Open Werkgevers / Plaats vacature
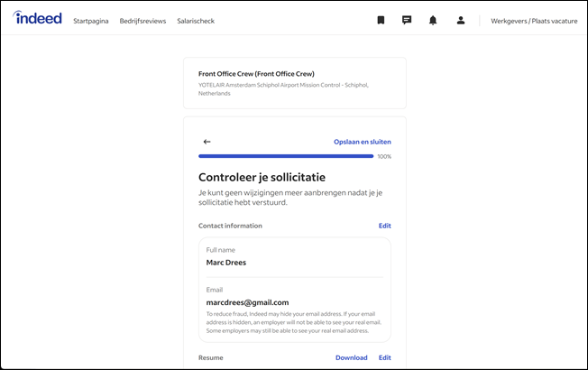 pyautogui.click(x=532, y=21)
